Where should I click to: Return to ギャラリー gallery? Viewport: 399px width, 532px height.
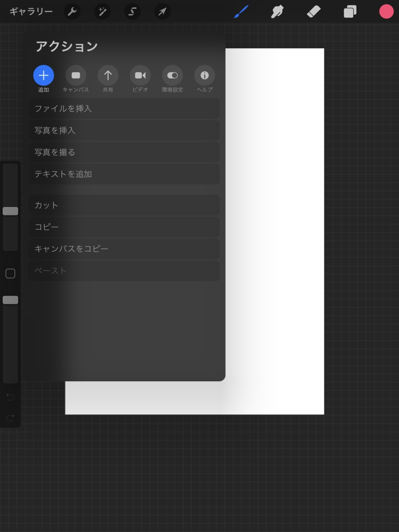click(31, 12)
